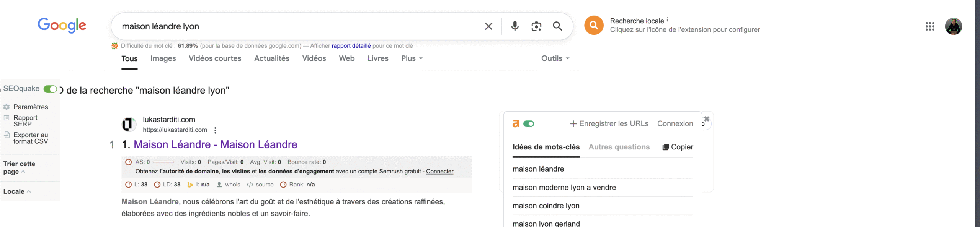980x227 pixels.
Task: Click the export icon beside Exporter au format CSV
Action: (7, 135)
